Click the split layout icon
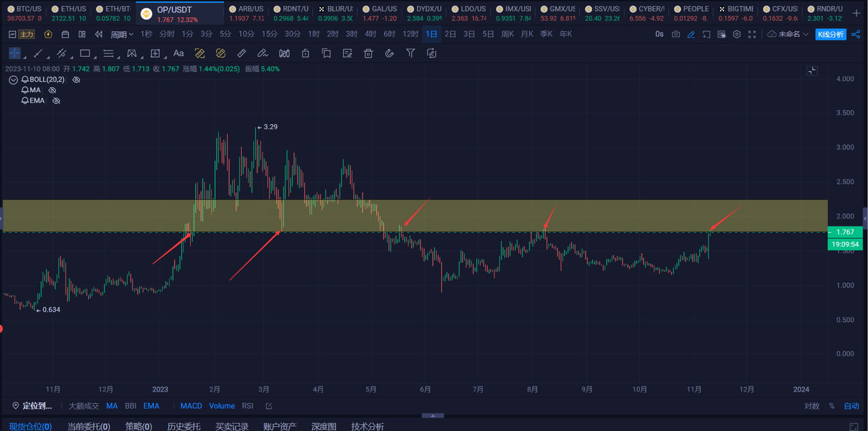 tap(82, 34)
